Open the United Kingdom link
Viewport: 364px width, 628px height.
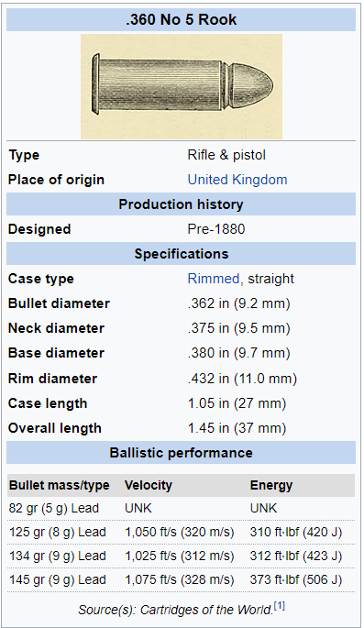pos(237,180)
